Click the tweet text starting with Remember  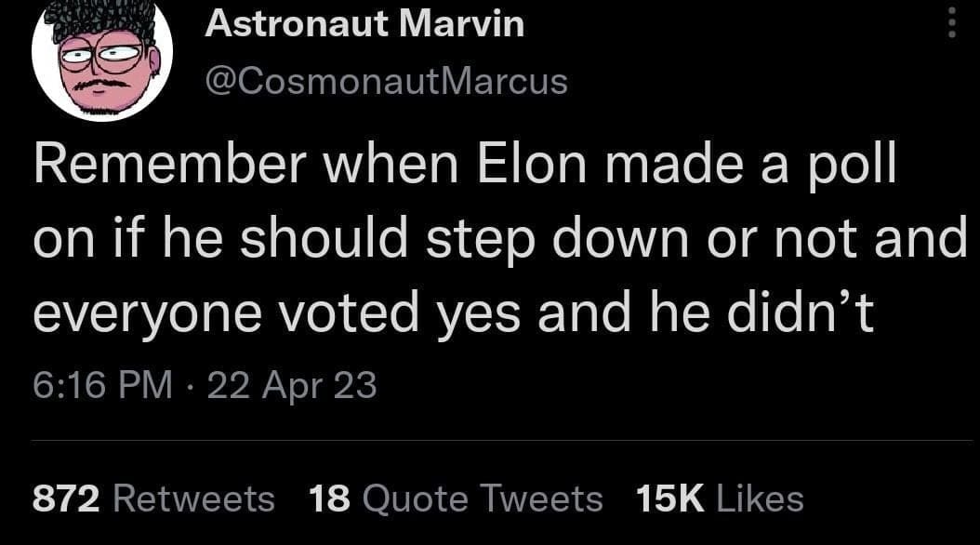pyautogui.click(x=465, y=239)
